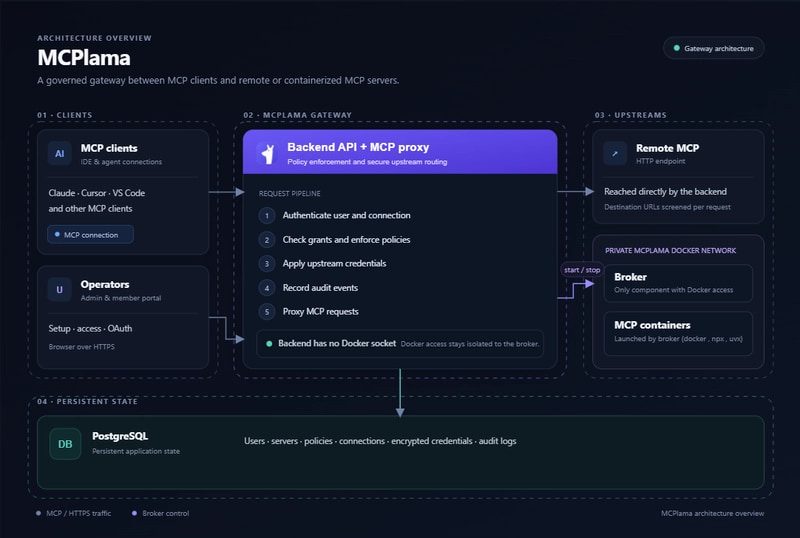Click the AI icon in MCP clients card
Viewport: 800px width, 538px height.
60,154
